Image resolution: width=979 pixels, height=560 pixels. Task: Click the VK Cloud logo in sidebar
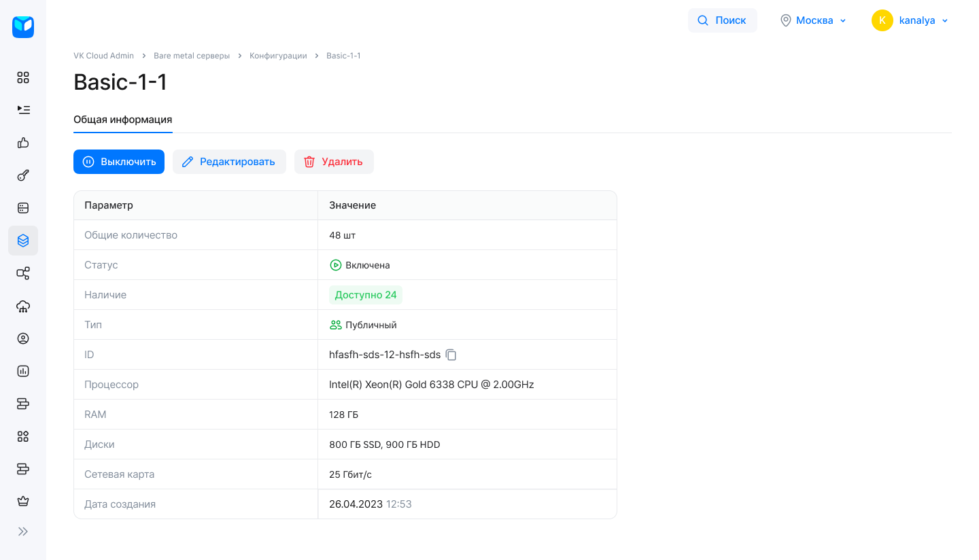tap(23, 27)
